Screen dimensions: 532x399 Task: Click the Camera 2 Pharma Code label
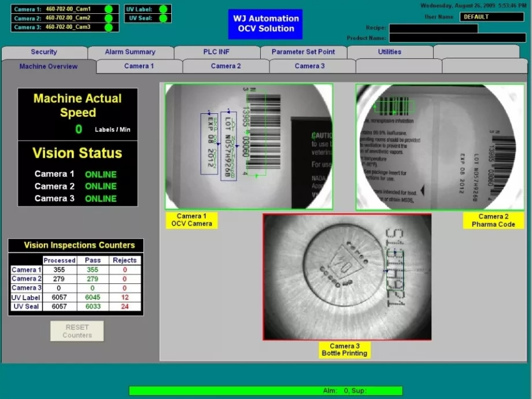(x=493, y=220)
